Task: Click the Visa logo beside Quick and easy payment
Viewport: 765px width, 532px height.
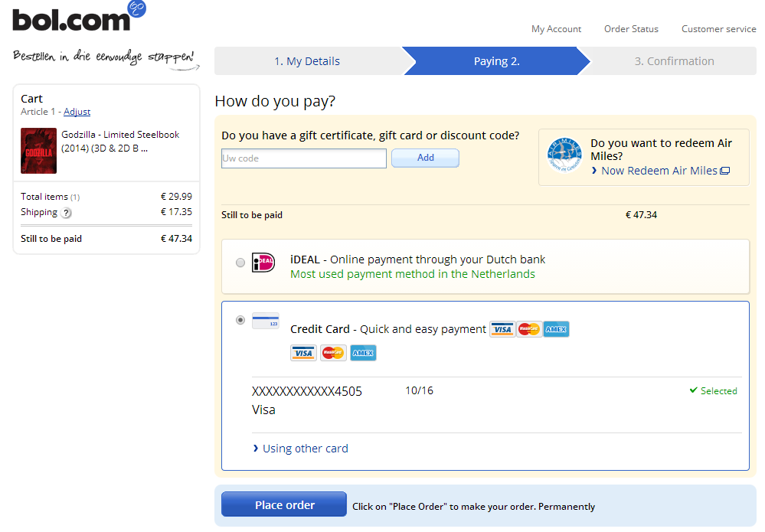Action: pyautogui.click(x=502, y=329)
